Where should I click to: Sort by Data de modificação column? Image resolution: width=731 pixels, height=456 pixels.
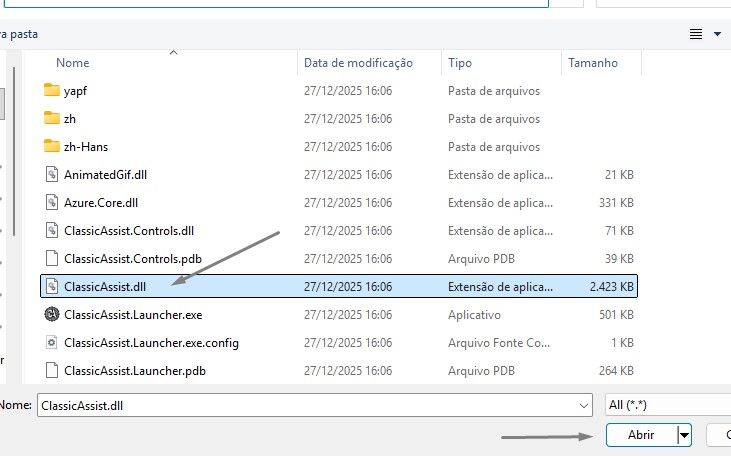(x=358, y=63)
